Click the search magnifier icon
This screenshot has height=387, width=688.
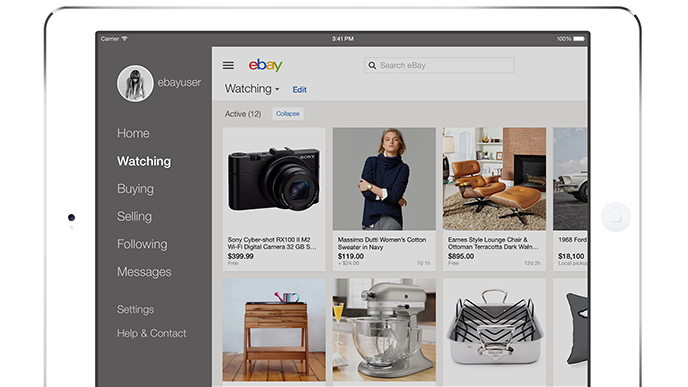point(372,65)
